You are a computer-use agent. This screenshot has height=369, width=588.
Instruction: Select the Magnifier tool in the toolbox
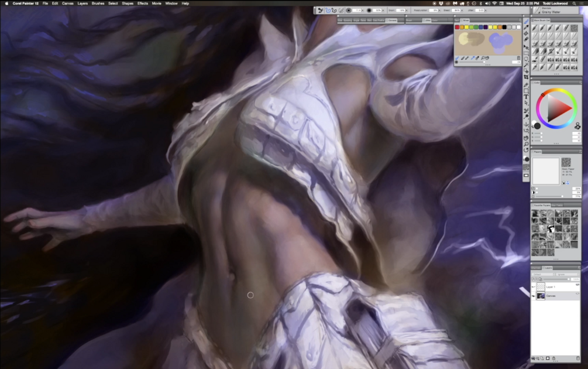click(526, 145)
